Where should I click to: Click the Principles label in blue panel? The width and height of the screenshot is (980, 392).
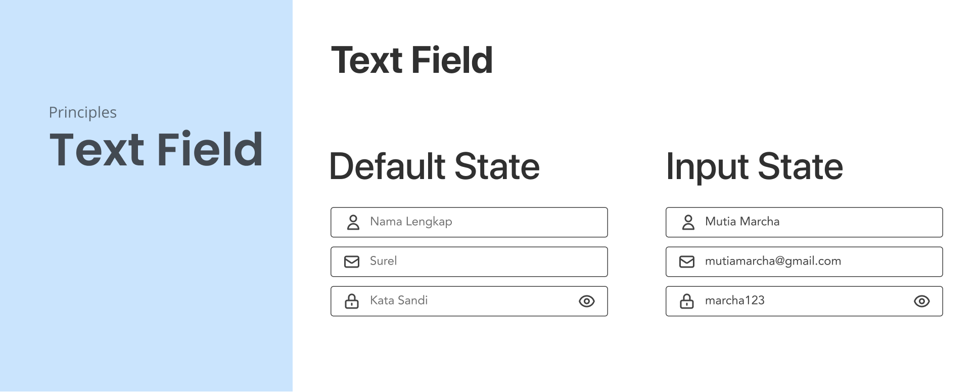click(82, 112)
